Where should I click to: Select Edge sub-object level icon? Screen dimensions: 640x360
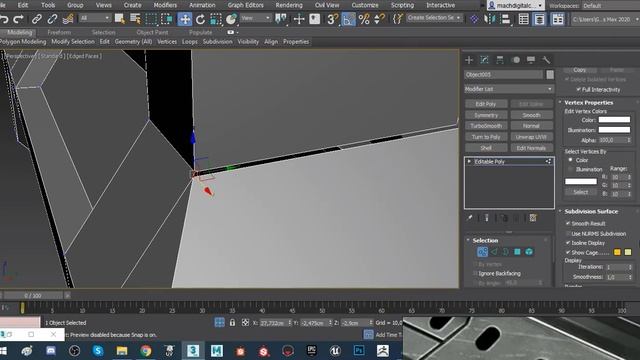pos(494,252)
